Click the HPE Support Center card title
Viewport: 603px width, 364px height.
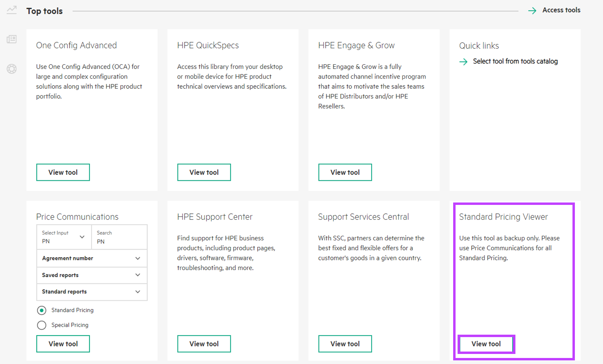point(215,217)
